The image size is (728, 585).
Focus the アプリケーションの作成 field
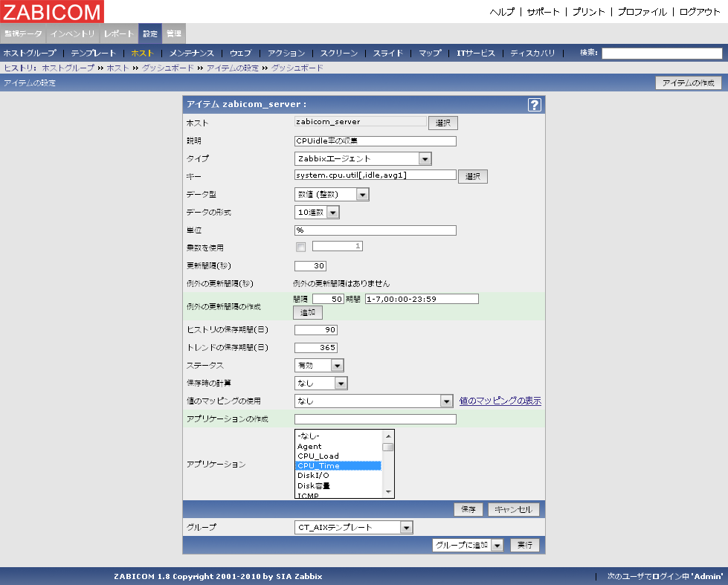pos(375,419)
